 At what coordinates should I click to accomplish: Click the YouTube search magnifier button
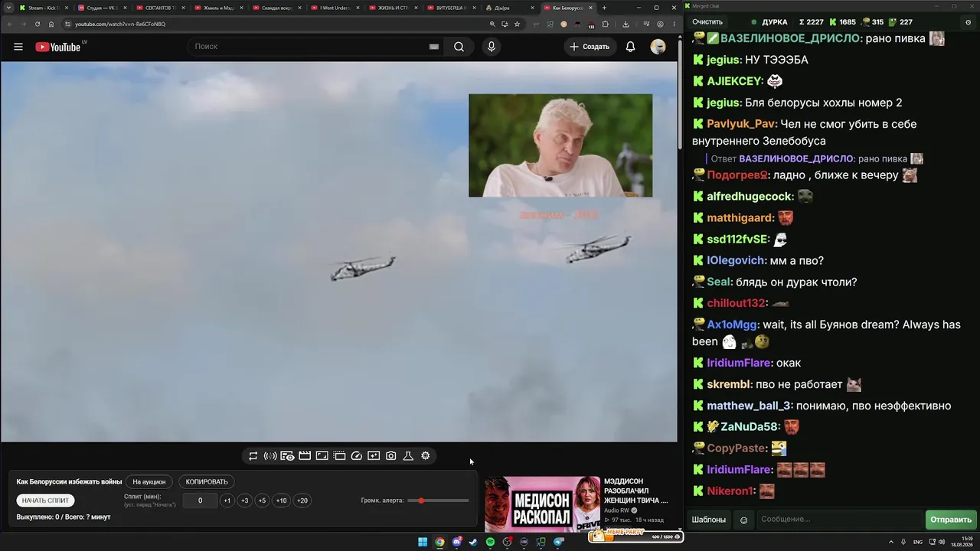click(x=459, y=47)
